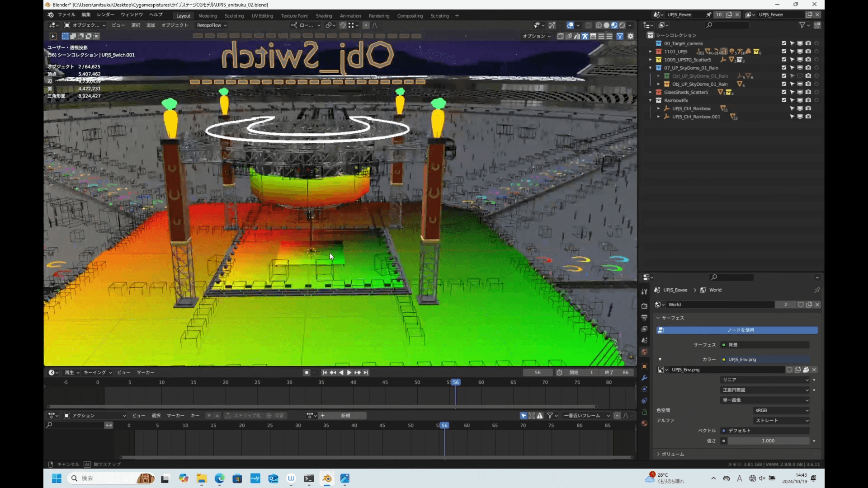This screenshot has height=488, width=868.
Task: Open the リニア interpolation dropdown
Action: [x=765, y=380]
